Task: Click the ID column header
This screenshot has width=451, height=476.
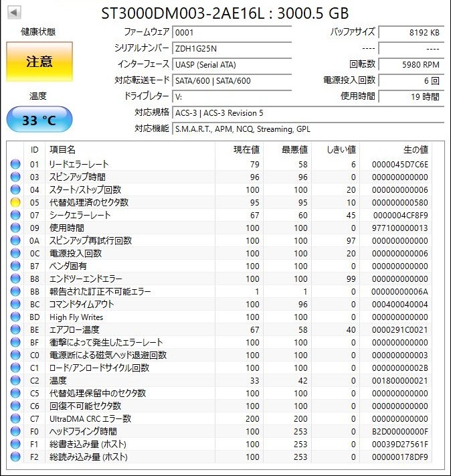Action: pyautogui.click(x=34, y=150)
